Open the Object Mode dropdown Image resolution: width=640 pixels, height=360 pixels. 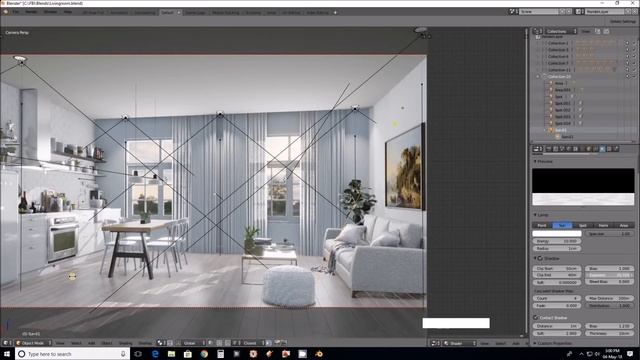click(x=33, y=343)
